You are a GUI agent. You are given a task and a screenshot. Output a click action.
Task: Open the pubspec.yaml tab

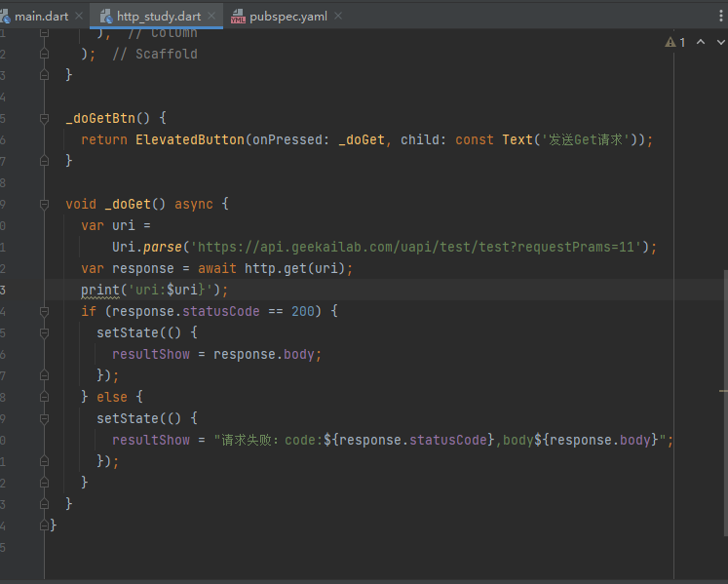[287, 17]
